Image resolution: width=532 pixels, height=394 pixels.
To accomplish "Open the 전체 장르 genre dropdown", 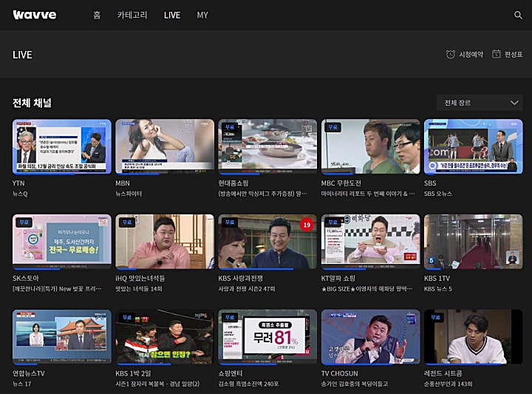I will click(x=480, y=103).
